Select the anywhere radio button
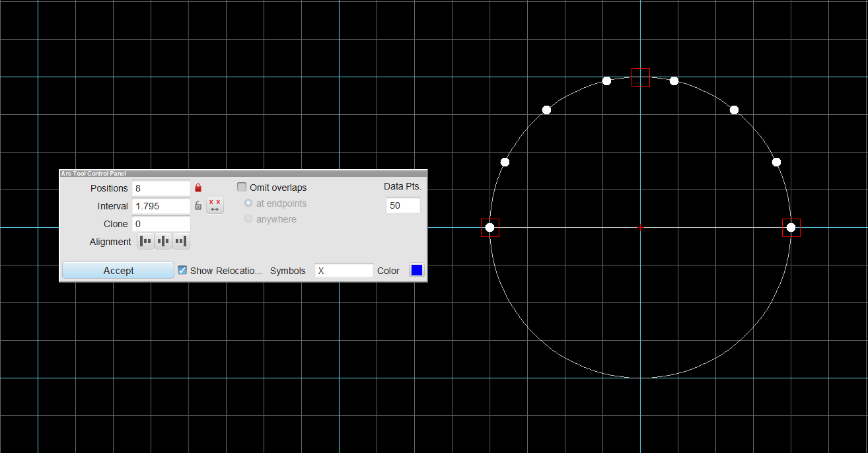 coord(248,219)
